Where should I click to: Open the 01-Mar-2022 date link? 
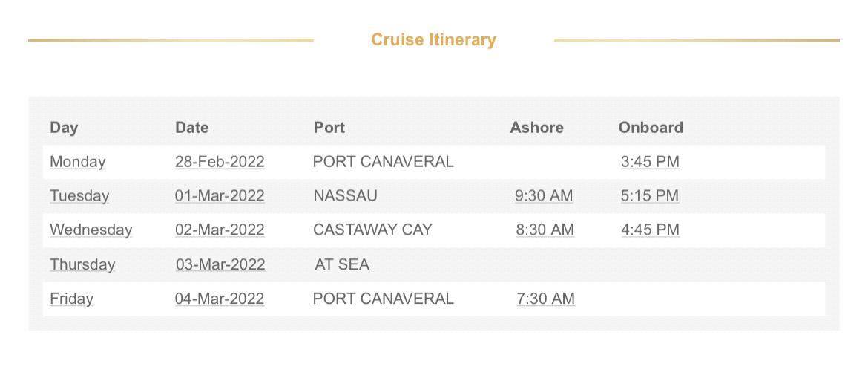pos(220,195)
